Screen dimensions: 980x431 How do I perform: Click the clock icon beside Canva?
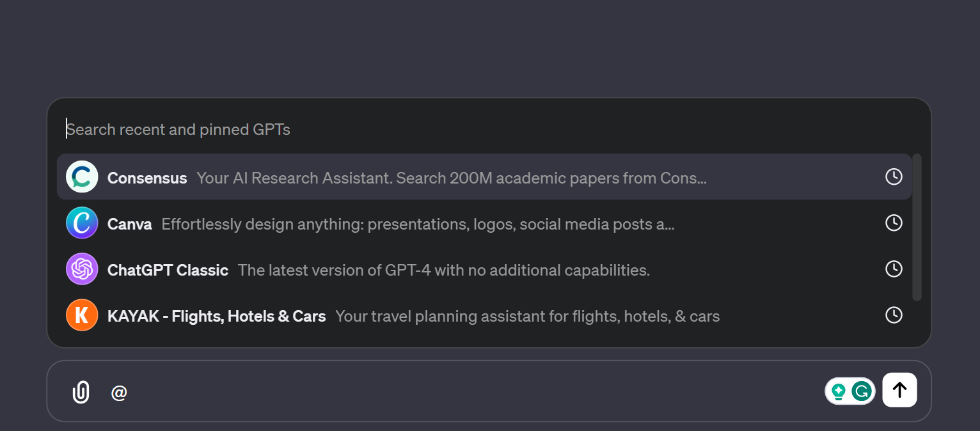click(x=894, y=223)
